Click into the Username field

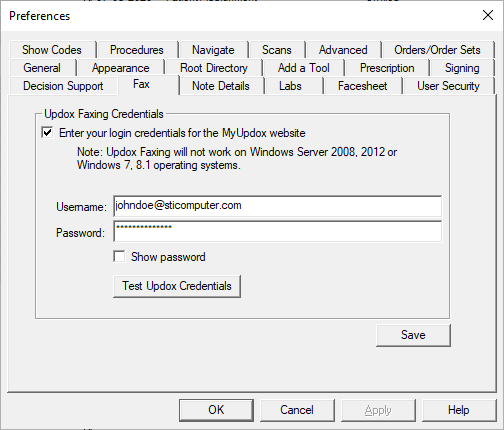[x=277, y=206]
